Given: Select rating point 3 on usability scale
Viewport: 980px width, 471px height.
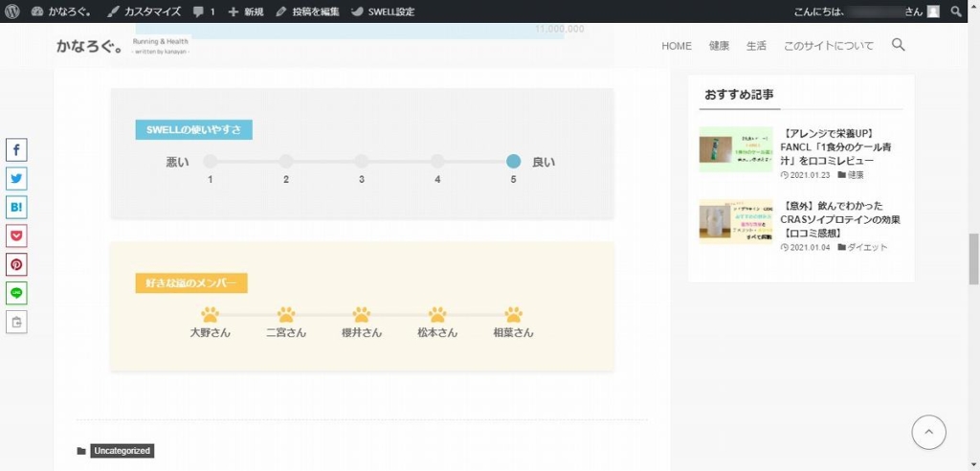Looking at the screenshot, I should pos(362,162).
